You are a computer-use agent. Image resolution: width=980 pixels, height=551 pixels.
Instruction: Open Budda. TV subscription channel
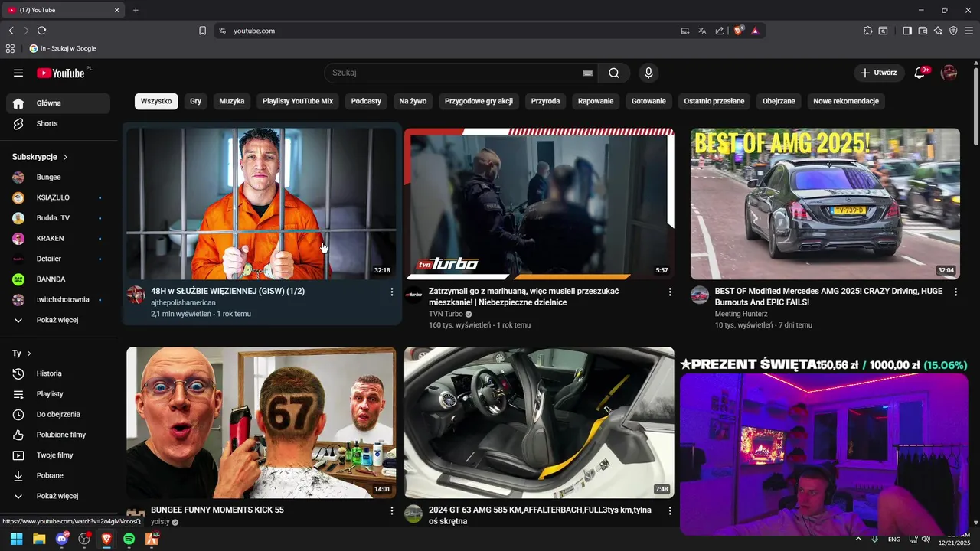pos(57,218)
